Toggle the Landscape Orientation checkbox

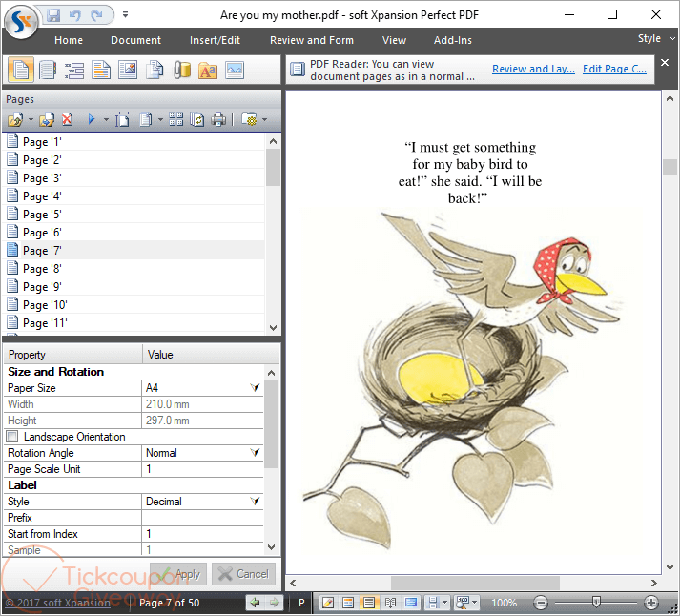(12, 436)
